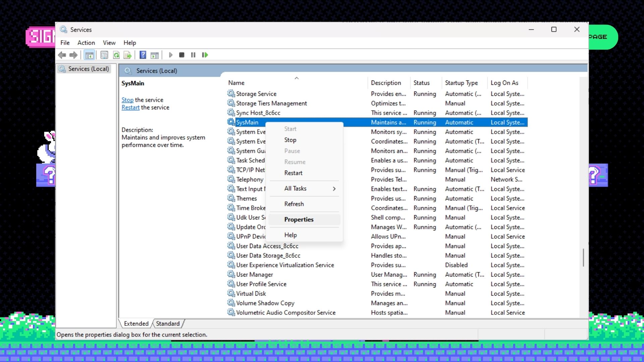This screenshot has height=362, width=644.
Task: Click the Properties toolbar icon
Action: (x=104, y=55)
